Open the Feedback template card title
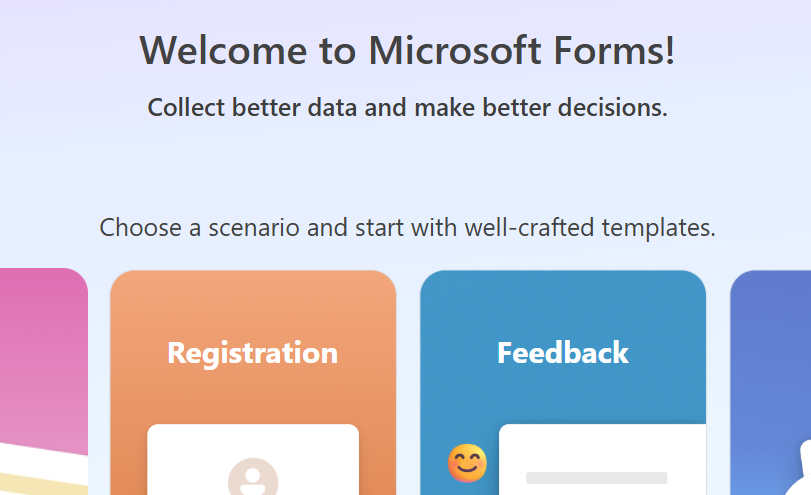Viewport: 811px width, 495px height. (563, 353)
